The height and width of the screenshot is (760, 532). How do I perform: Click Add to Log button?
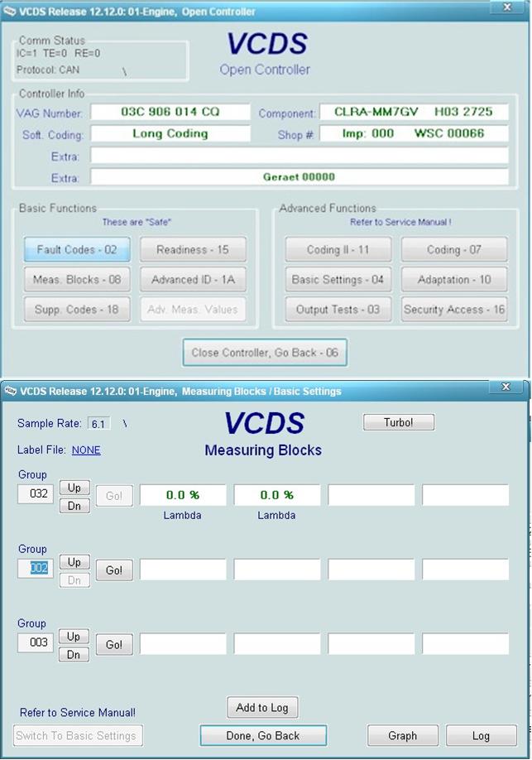[x=262, y=708]
